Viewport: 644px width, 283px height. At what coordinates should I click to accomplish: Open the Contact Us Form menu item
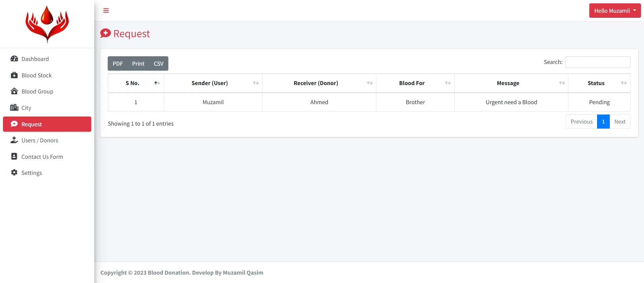pyautogui.click(x=42, y=157)
